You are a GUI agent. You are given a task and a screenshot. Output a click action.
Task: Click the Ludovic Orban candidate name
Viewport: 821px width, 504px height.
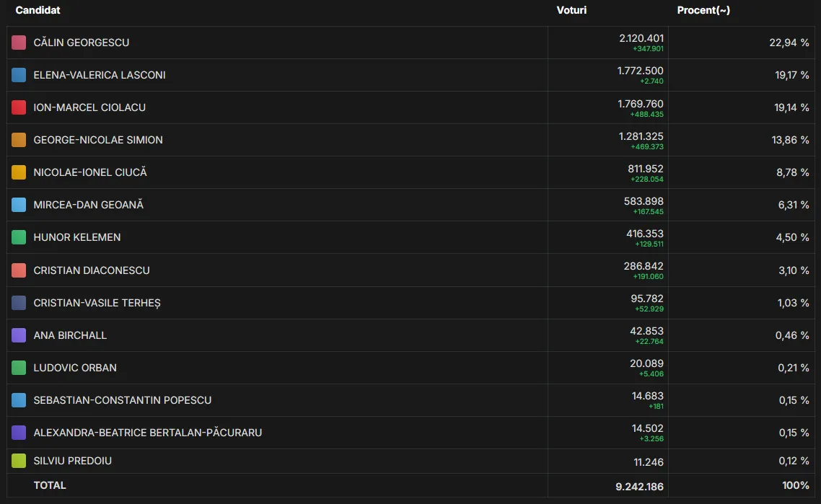[x=75, y=368]
